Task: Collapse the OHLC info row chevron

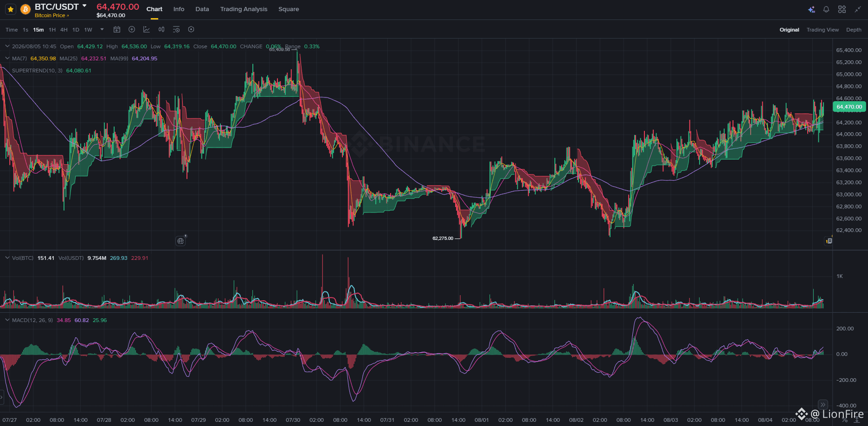Action: coord(7,46)
